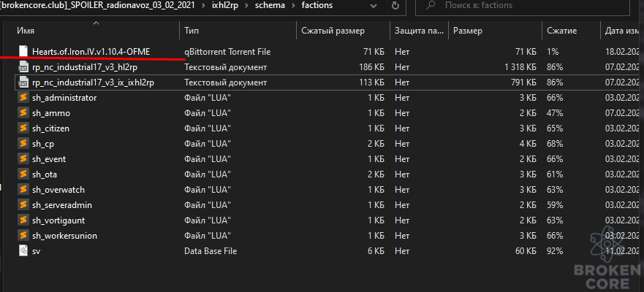This screenshot has width=644, height=292.
Task: Click the sh_ota LUA file icon
Action: (23, 174)
